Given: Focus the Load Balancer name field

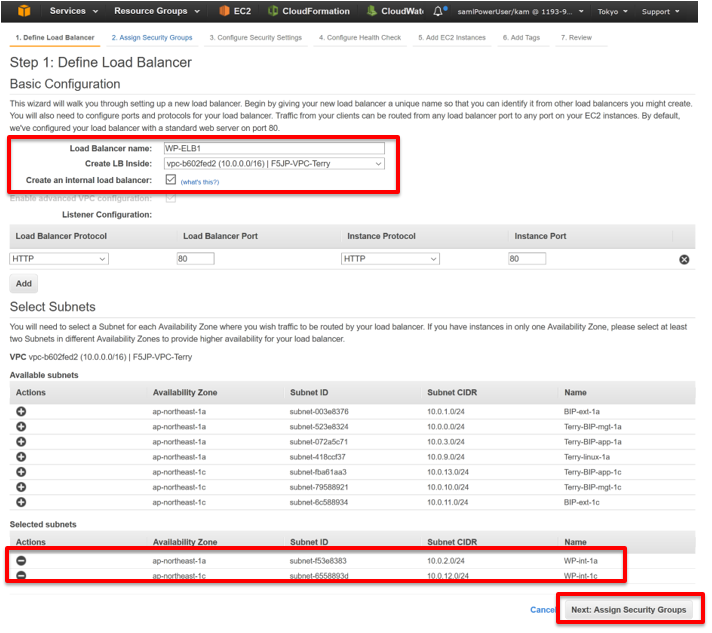Looking at the screenshot, I should tap(274, 148).
